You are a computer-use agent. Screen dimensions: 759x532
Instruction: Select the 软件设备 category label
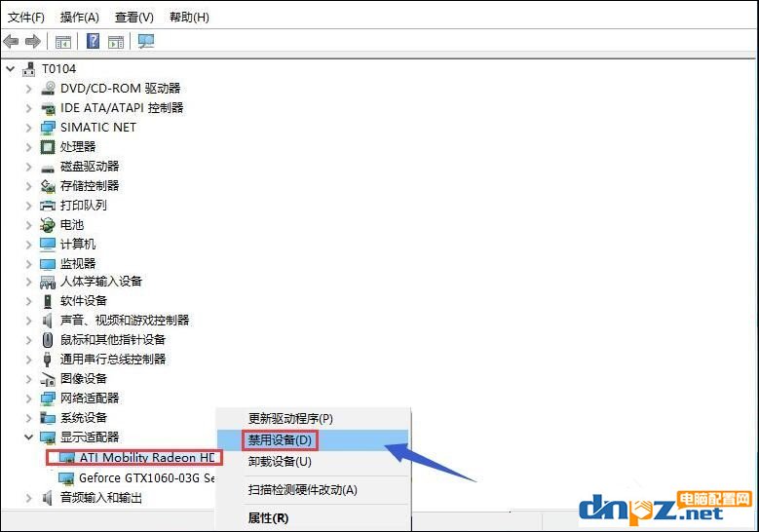(x=83, y=301)
